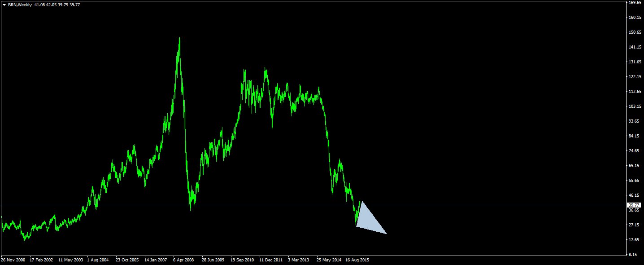Viewport: 644px width, 265px height.
Task: Click the 55.65 price scale label
Action: [x=635, y=181]
